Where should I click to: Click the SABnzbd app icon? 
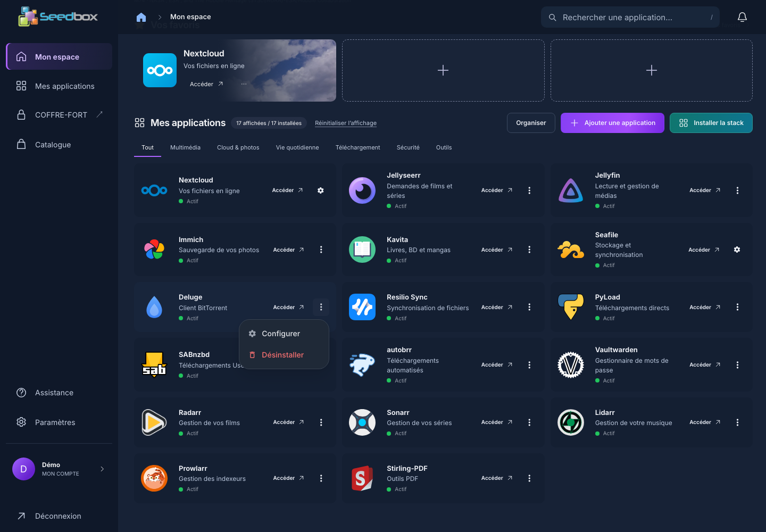[x=154, y=364]
